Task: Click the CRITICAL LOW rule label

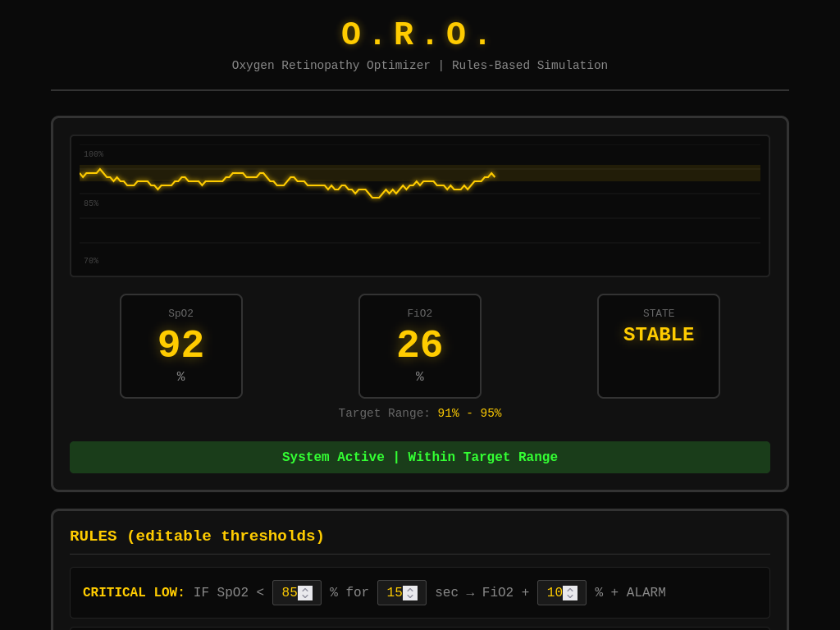Action: [133, 592]
